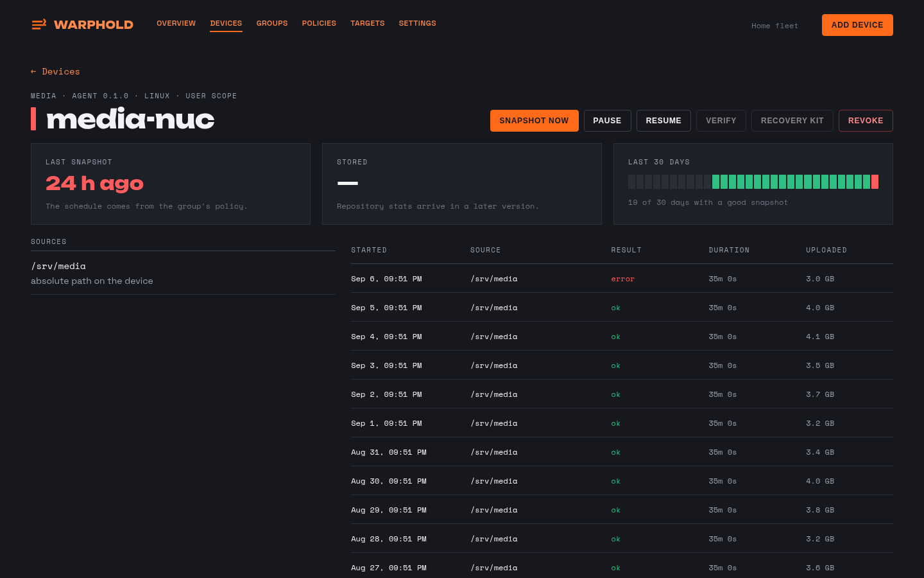
Task: Click the "3.7 GB" uploaded value
Action: (820, 394)
